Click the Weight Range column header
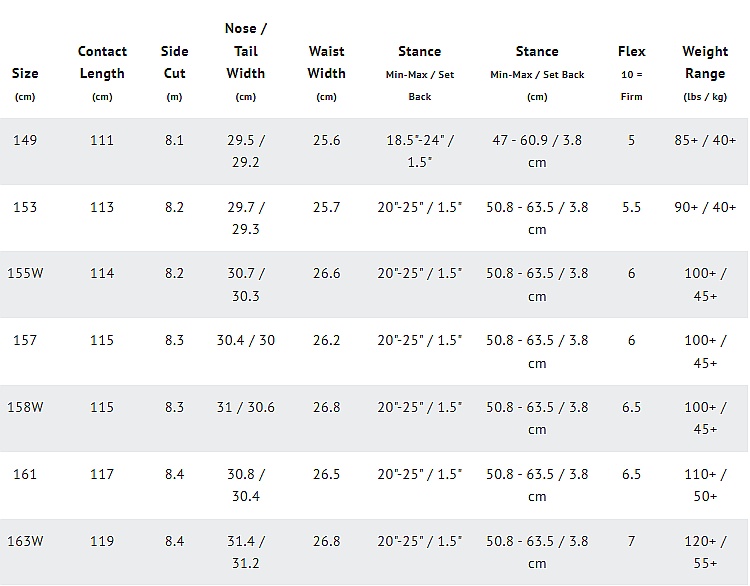750x586 pixels. [x=705, y=62]
